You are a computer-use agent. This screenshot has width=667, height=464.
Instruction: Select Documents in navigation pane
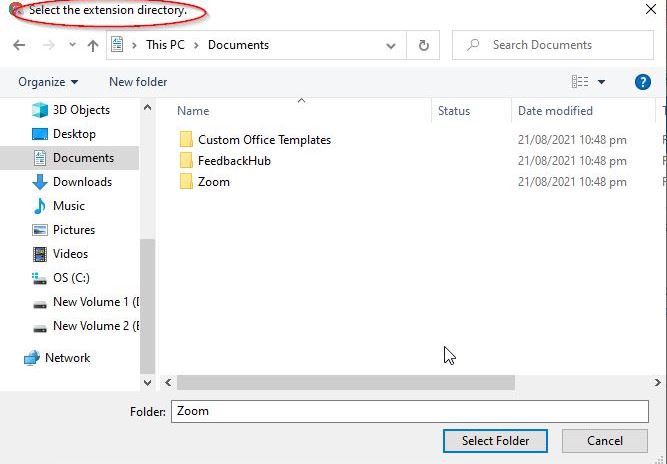(69, 158)
